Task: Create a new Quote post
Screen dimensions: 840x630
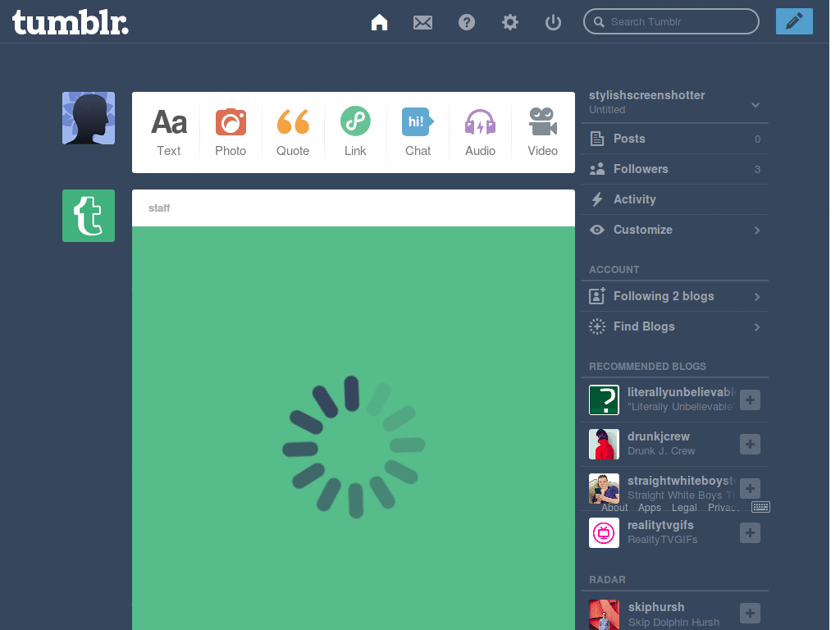Action: (293, 132)
